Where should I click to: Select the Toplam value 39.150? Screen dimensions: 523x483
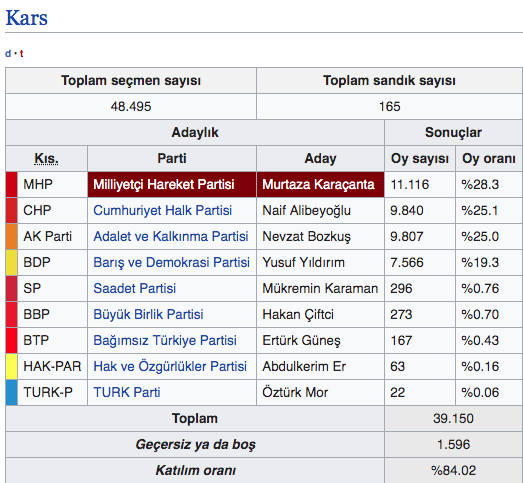[x=453, y=418]
